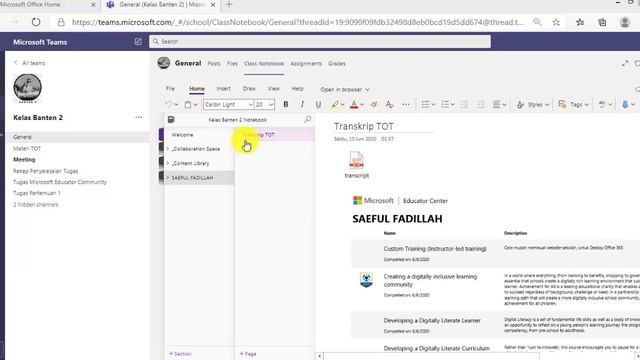This screenshot has height=360, width=640.
Task: Expand the SAEFUL FADILLAH section group
Action: click(x=168, y=178)
